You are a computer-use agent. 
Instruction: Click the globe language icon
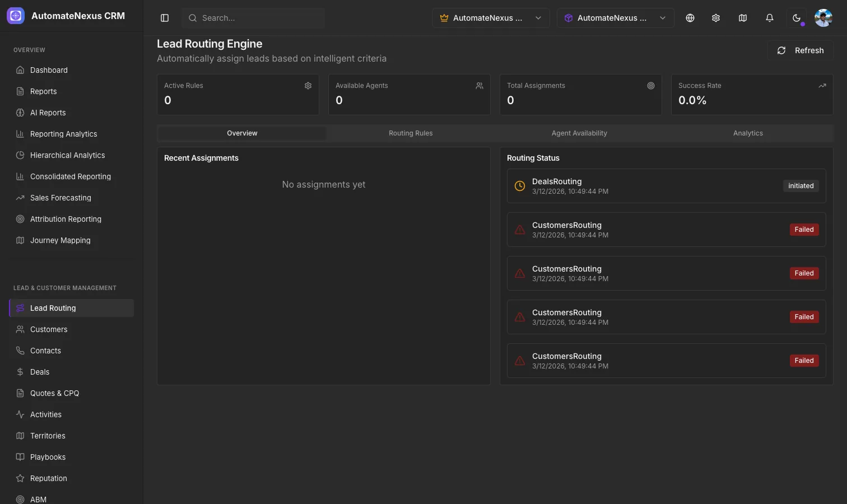point(690,18)
